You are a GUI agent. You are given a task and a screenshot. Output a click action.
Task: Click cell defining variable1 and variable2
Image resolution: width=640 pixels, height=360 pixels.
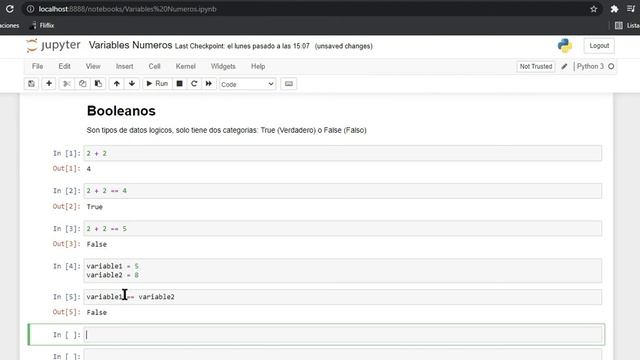pyautogui.click(x=342, y=271)
